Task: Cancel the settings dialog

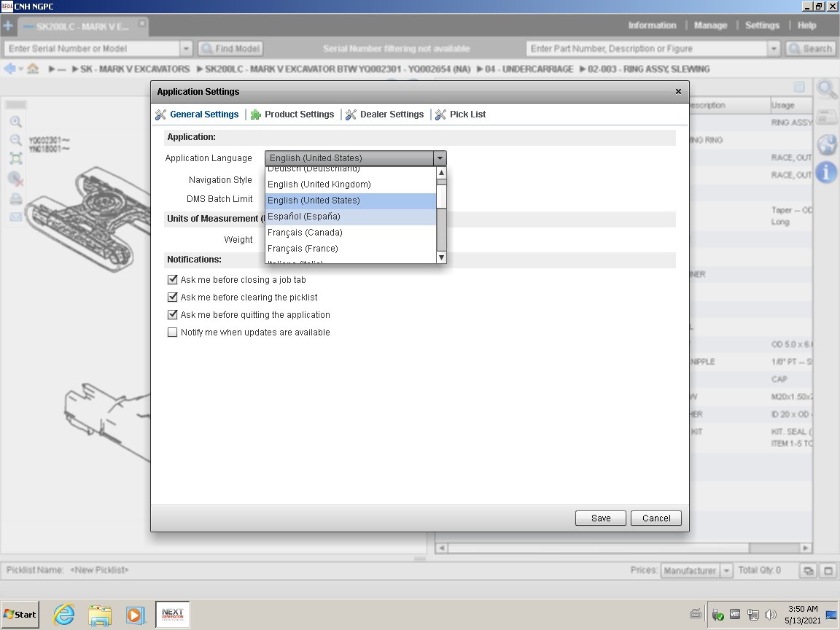Action: tap(656, 518)
